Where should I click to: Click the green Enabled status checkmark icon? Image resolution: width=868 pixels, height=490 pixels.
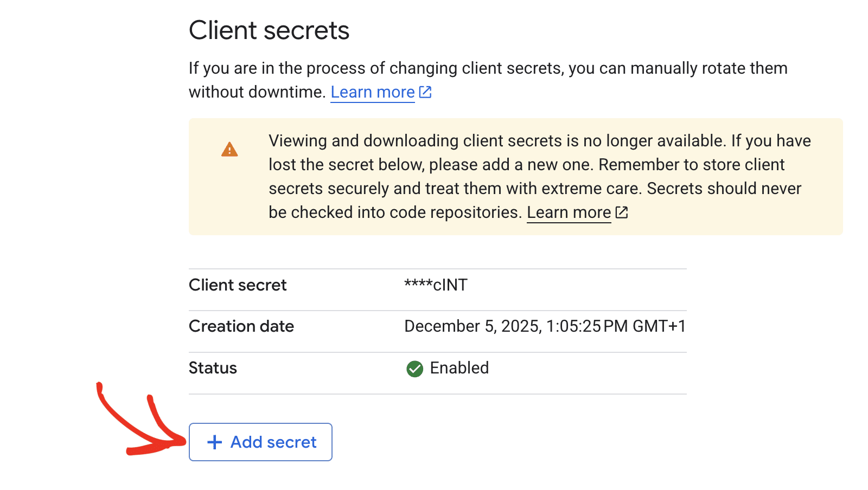[x=414, y=369]
